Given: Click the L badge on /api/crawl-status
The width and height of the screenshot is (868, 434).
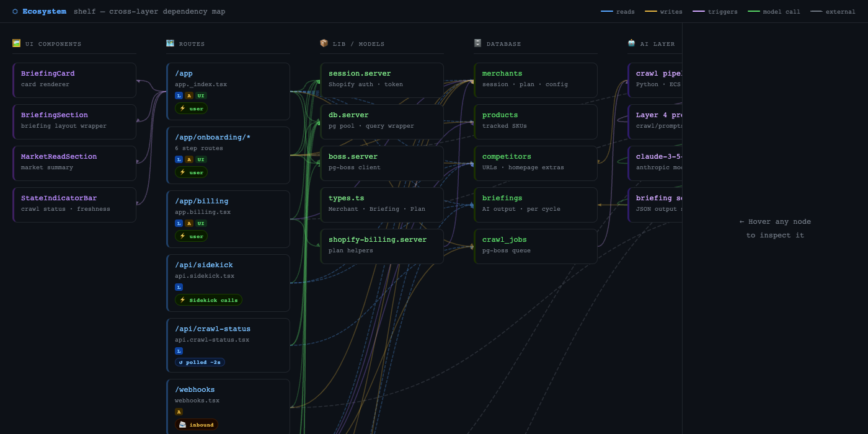Looking at the screenshot, I should tap(179, 351).
